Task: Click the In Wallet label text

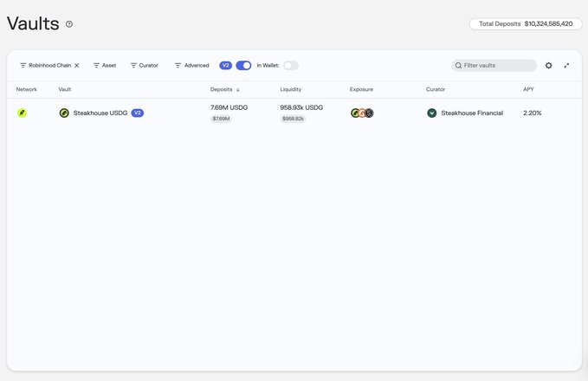Action: pyautogui.click(x=268, y=65)
